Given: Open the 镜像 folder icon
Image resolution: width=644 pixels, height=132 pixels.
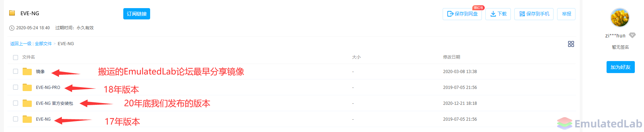Looking at the screenshot, I should 27,71.
